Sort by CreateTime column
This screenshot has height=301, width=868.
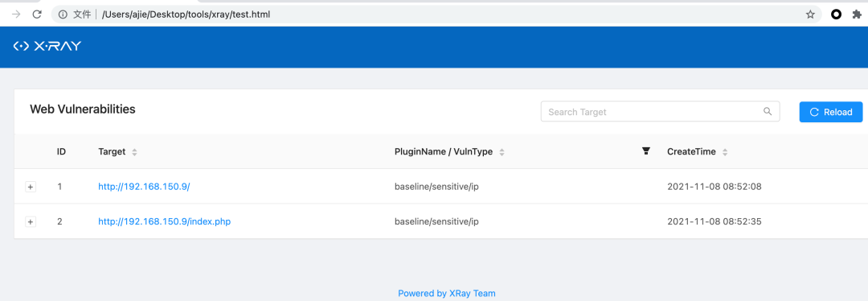pyautogui.click(x=725, y=152)
